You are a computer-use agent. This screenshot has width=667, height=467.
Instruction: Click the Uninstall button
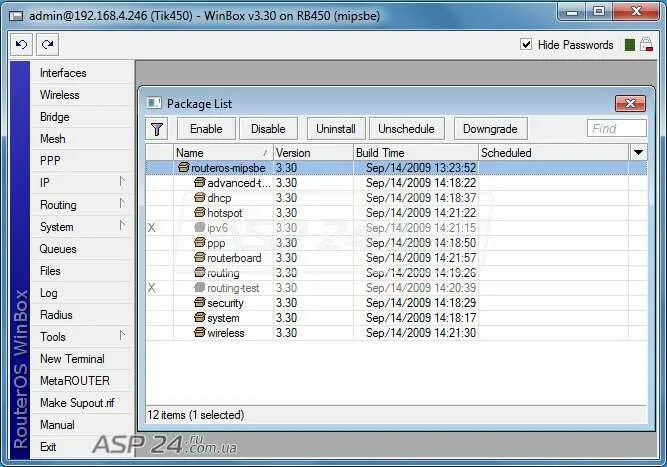coord(336,129)
